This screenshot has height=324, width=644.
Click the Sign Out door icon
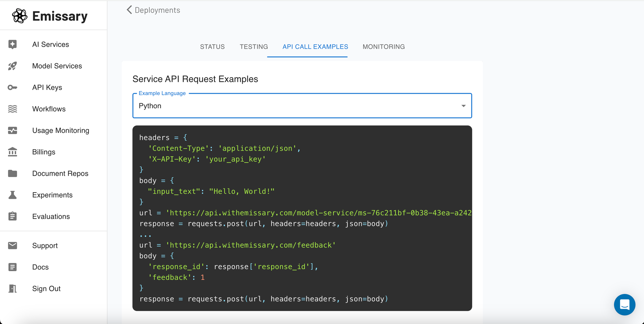13,289
